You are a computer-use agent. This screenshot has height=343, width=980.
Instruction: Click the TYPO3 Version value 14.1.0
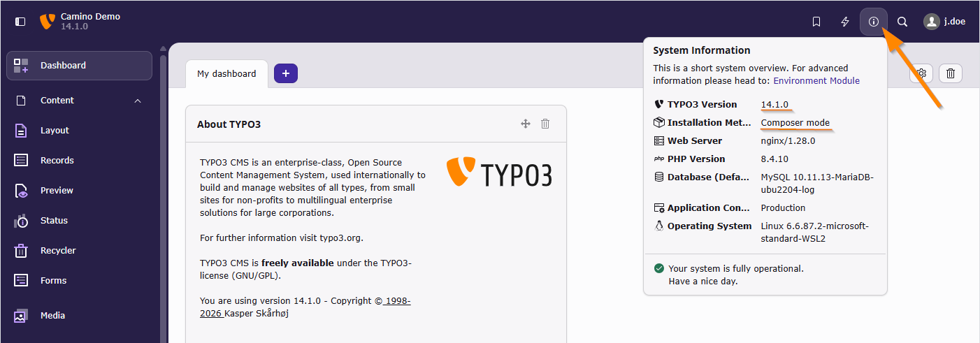pyautogui.click(x=774, y=104)
